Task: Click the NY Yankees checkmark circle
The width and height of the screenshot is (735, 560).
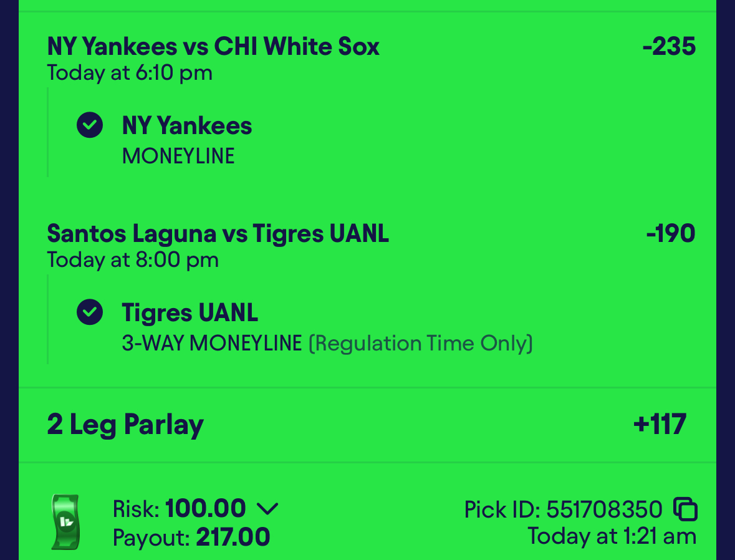Action: 90,125
